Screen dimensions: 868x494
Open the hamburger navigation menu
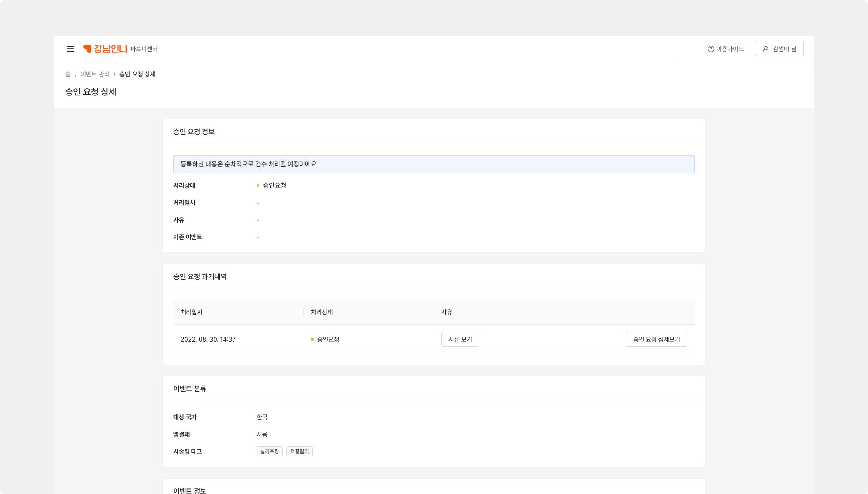71,49
